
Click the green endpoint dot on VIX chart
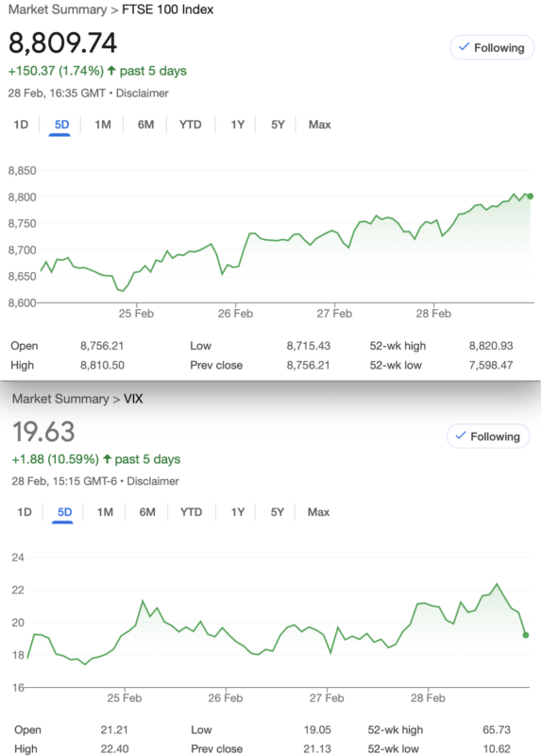click(x=526, y=635)
